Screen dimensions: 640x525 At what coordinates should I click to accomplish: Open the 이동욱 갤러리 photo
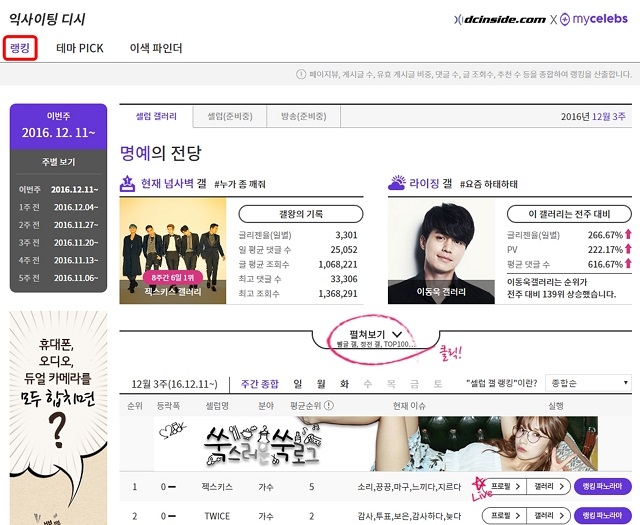441,251
